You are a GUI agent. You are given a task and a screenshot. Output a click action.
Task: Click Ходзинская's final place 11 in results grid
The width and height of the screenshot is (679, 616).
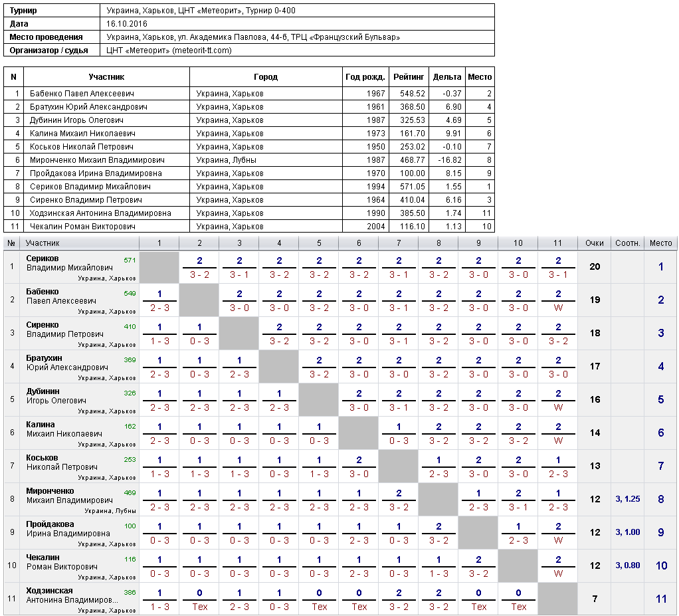click(x=661, y=599)
